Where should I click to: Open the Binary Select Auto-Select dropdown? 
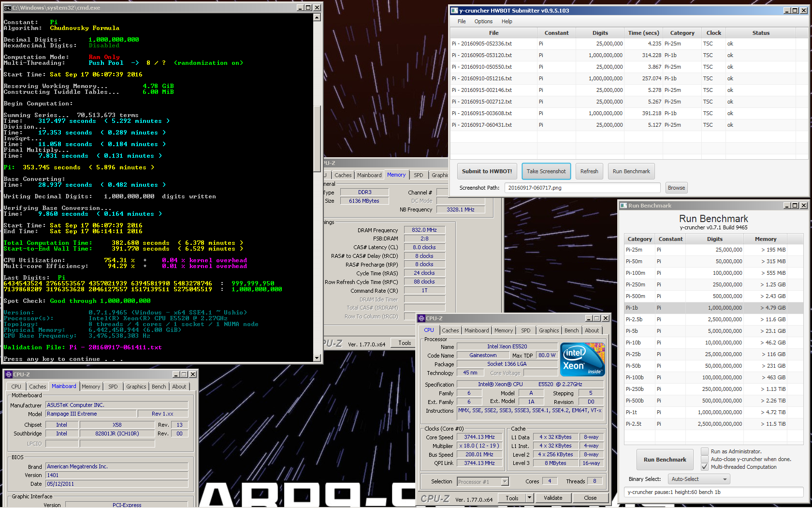[x=699, y=479]
